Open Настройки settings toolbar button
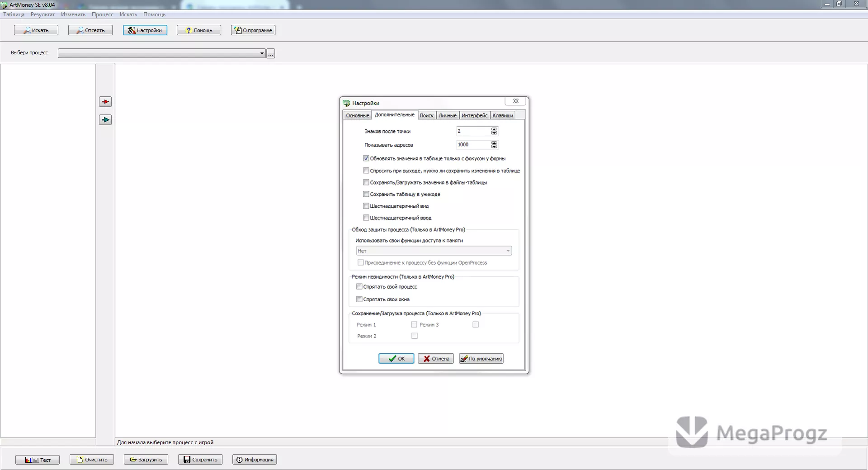The width and height of the screenshot is (868, 470). click(145, 30)
